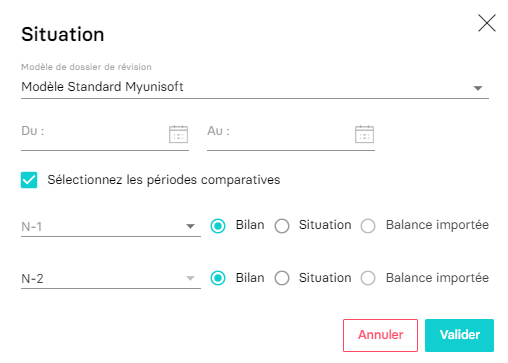Open the Au date calendar picker
The image size is (508, 363).
tap(364, 134)
